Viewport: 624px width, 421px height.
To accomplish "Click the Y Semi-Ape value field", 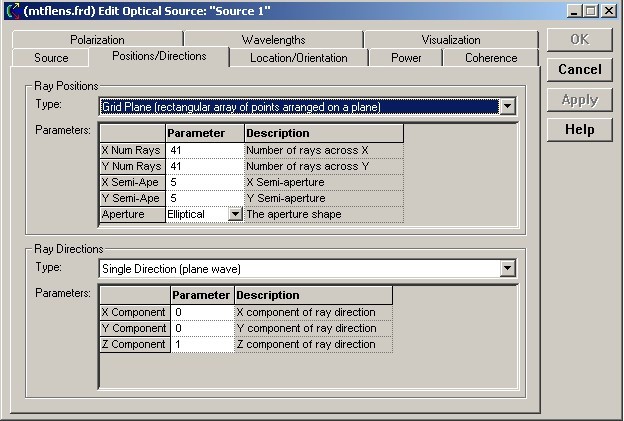I will coord(204,198).
